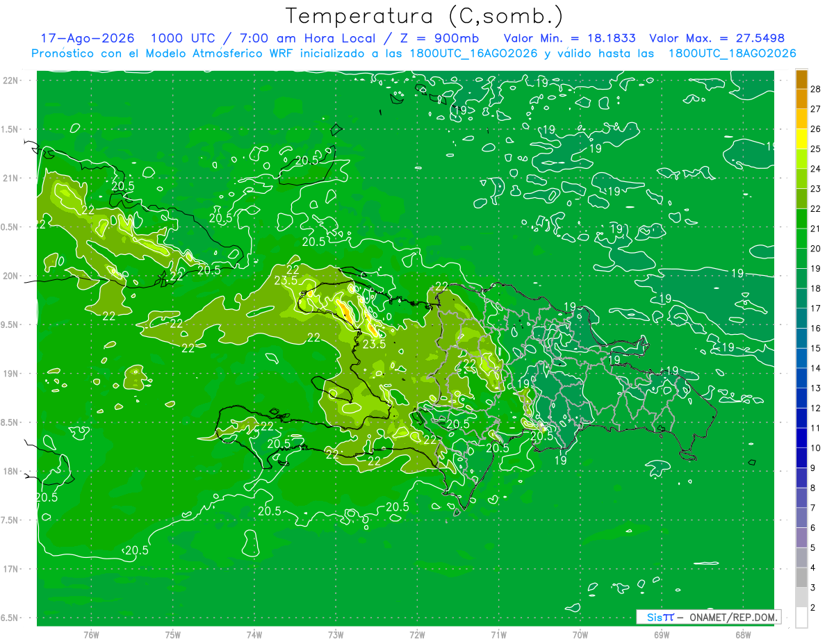Click the orange color scale segment between 26 and 27
The image size is (834, 644).
pos(801,119)
